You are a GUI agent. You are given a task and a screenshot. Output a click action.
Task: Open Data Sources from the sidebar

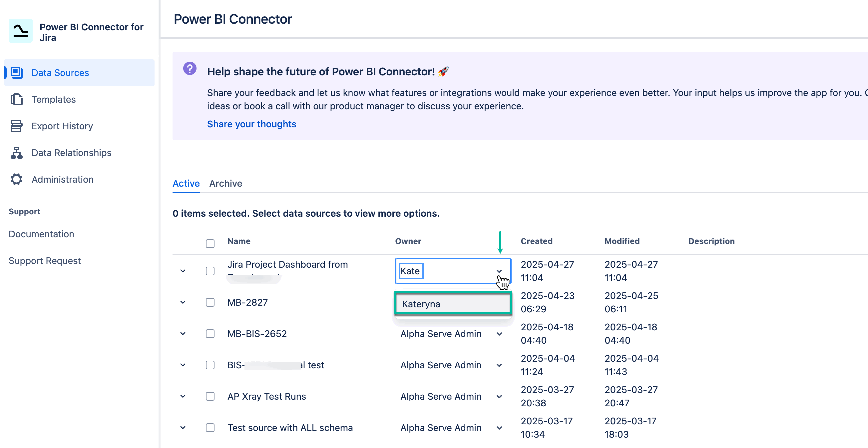tap(16, 72)
